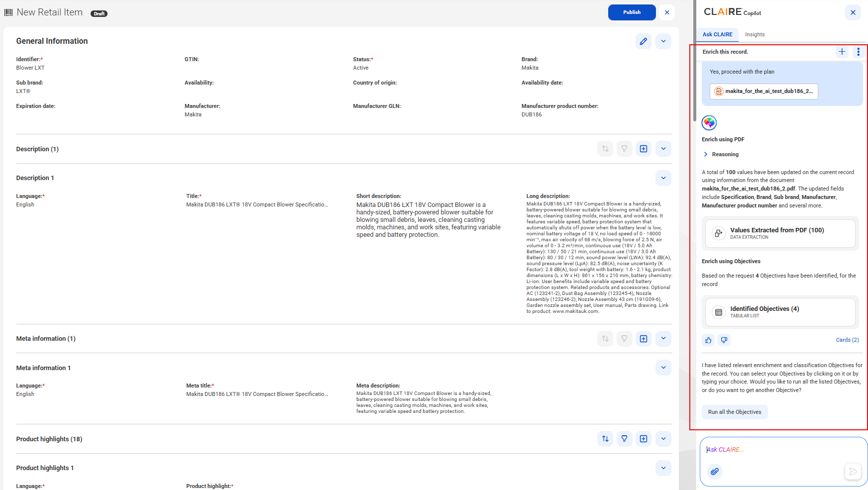Close the CLAIRE Copilot panel
Screen dimensions: 868x490
click(853, 12)
